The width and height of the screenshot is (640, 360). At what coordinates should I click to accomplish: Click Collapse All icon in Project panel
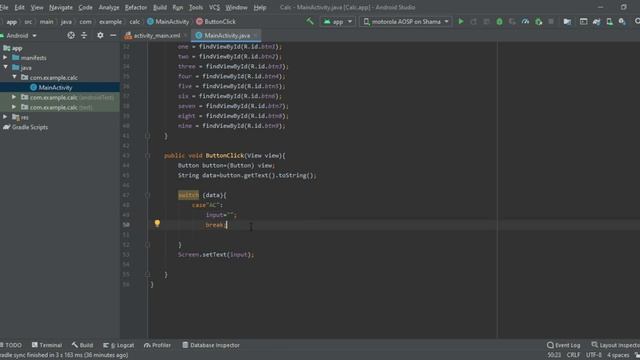click(84, 36)
